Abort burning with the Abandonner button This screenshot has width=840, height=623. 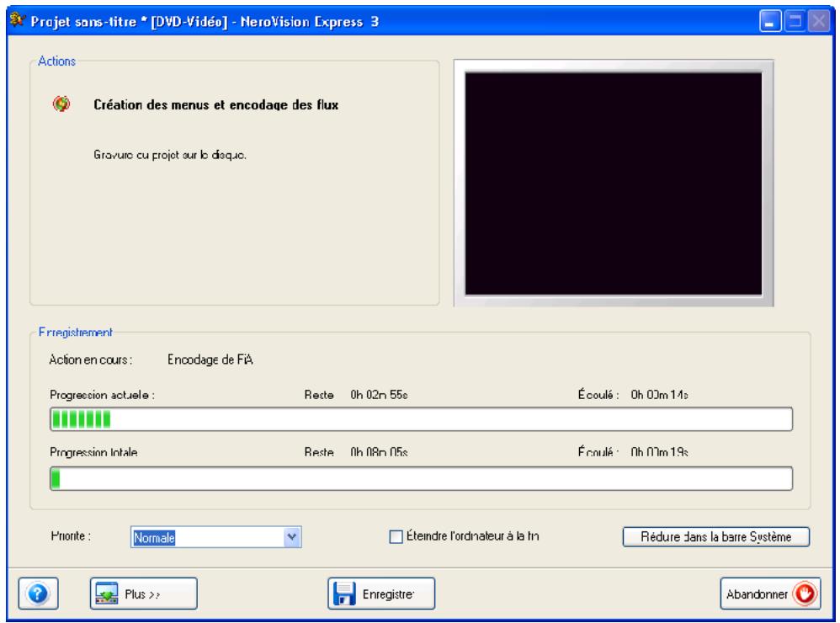tap(770, 593)
